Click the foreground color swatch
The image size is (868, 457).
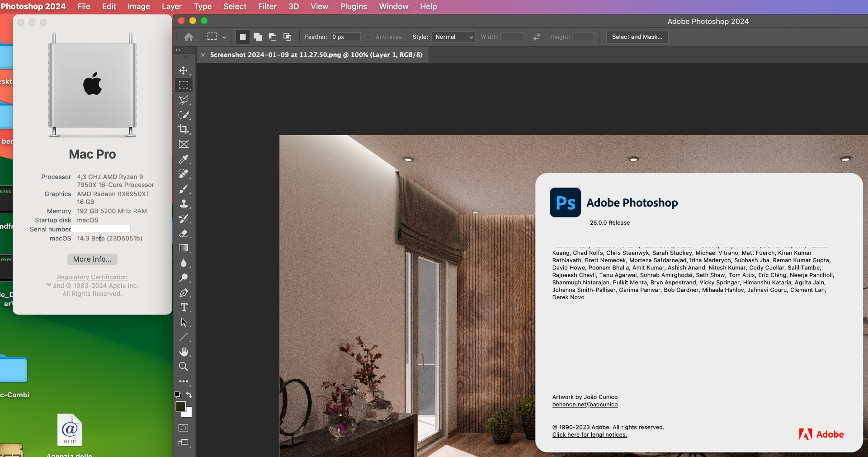(x=180, y=406)
